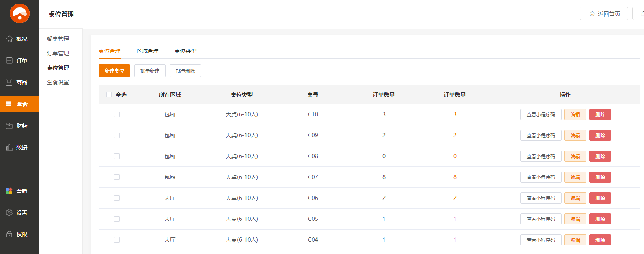This screenshot has height=254, width=644.
Task: Switch to the 桌位类型 tab
Action: [185, 51]
